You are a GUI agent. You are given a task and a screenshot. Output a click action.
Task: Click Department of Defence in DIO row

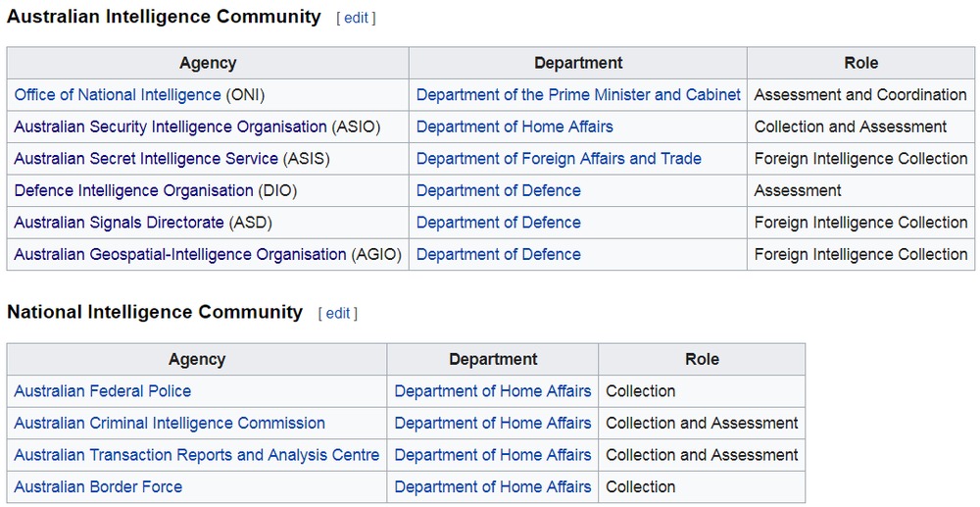pos(498,190)
